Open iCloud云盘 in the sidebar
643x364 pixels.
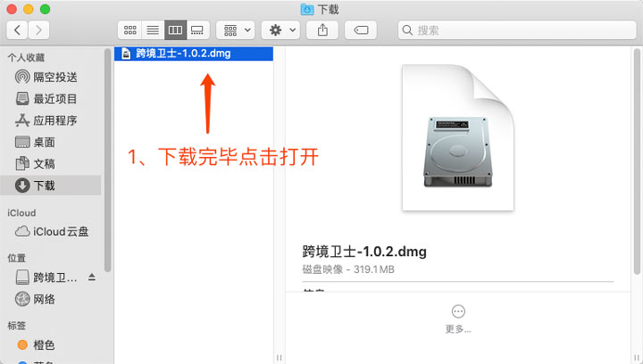tap(51, 232)
